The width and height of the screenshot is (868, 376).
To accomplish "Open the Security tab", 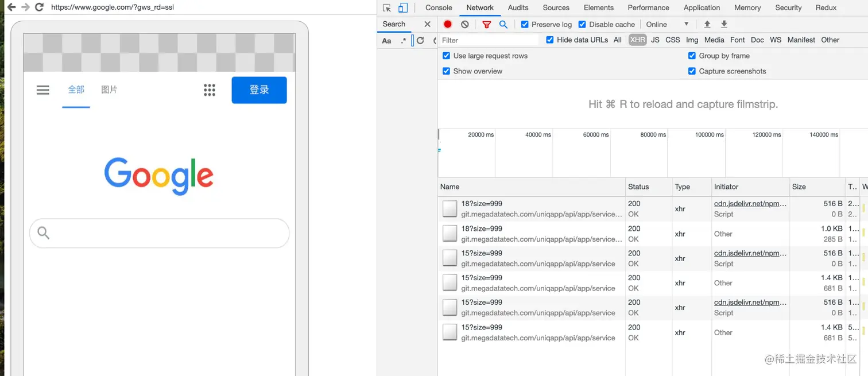I will pos(788,7).
